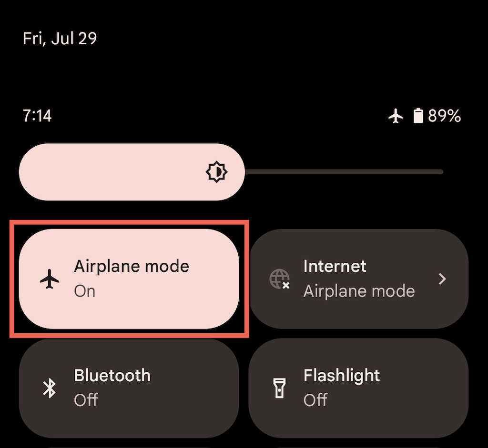Tap the flashlight torch icon
The width and height of the screenshot is (488, 448).
[279, 388]
